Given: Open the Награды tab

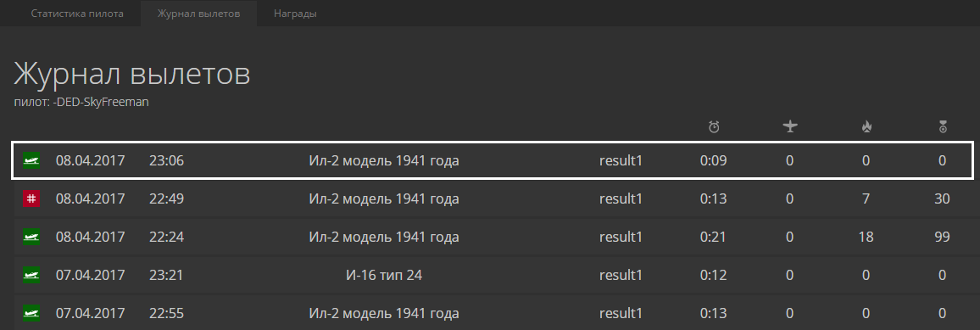Looking at the screenshot, I should point(295,13).
